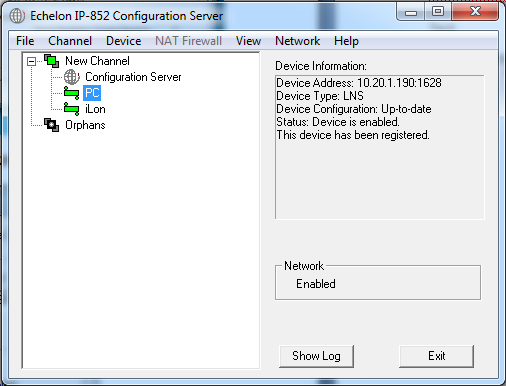Click the New Channel green icon
506x386 pixels.
click(x=52, y=61)
